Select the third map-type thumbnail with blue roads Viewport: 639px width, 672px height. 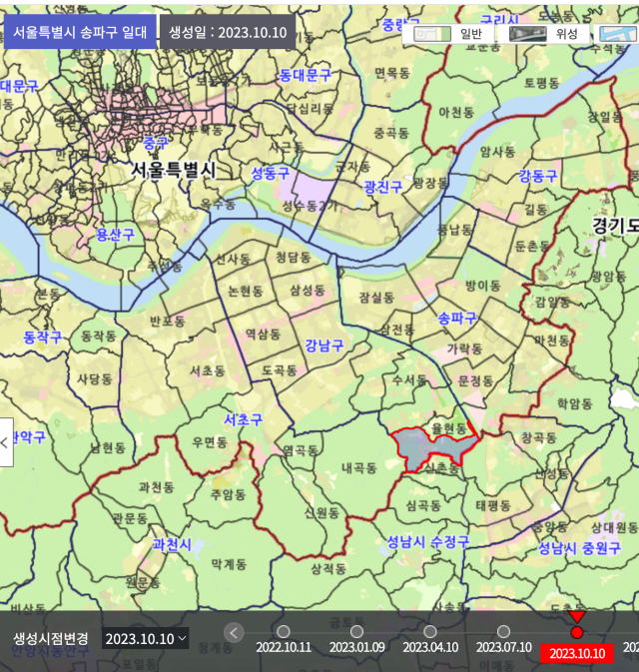(x=617, y=33)
